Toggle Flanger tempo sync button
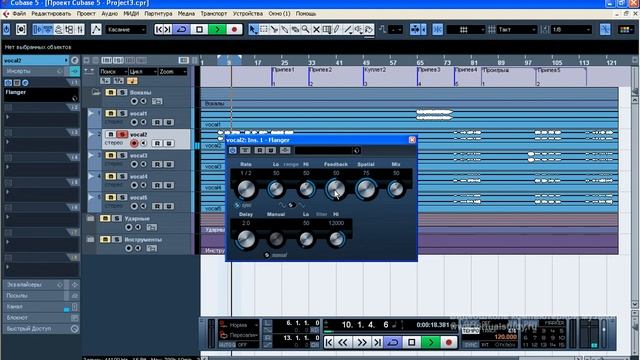Viewport: 640px width, 360px height. pos(237,205)
